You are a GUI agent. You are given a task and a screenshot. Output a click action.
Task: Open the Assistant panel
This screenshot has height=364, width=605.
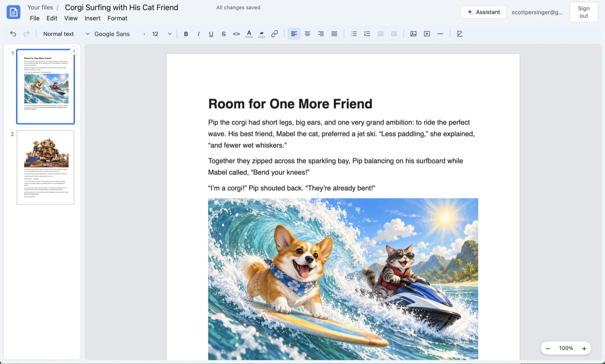(483, 12)
